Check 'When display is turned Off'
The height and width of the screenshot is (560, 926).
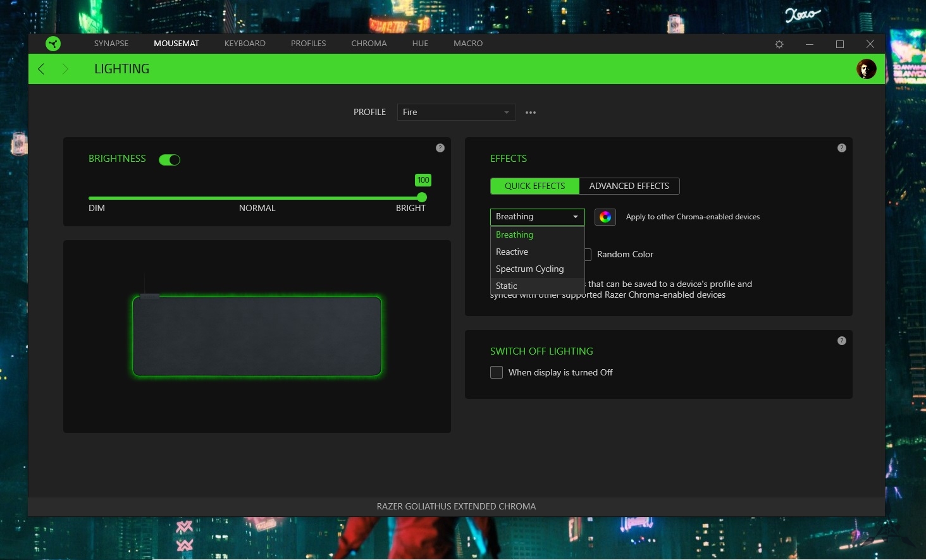click(497, 372)
